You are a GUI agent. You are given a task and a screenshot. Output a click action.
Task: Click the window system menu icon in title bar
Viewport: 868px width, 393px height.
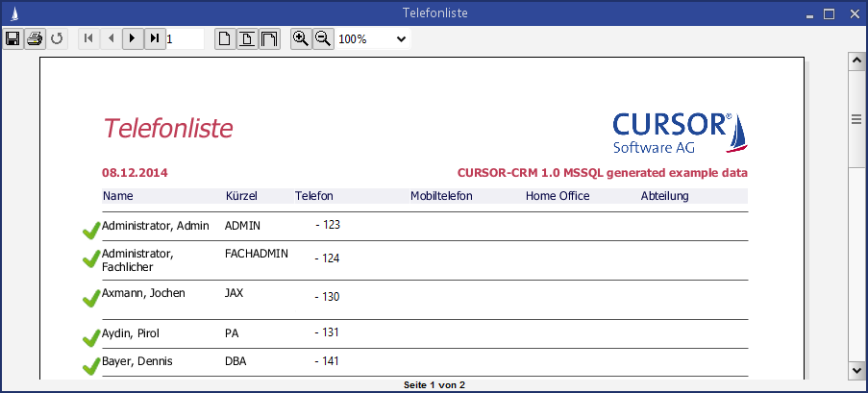(10, 13)
